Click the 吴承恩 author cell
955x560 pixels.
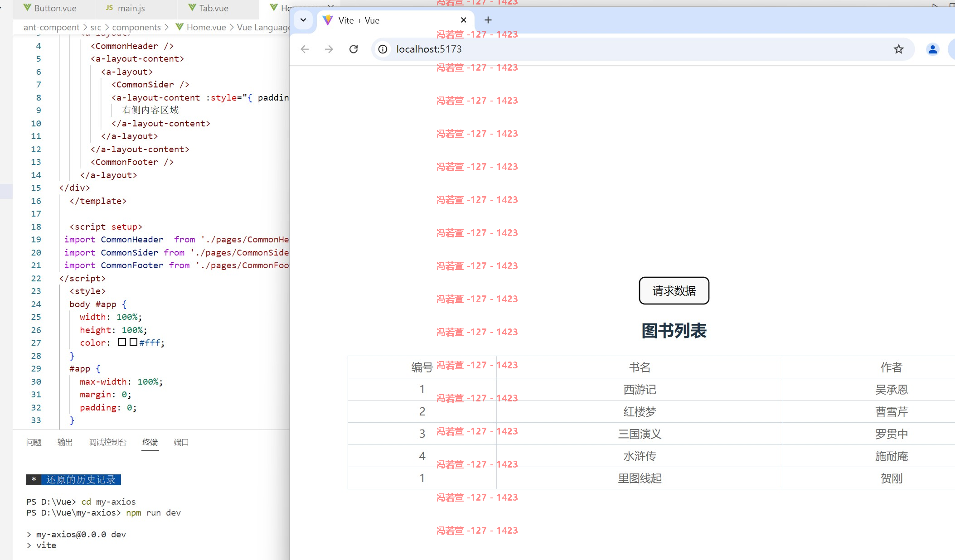coord(892,389)
